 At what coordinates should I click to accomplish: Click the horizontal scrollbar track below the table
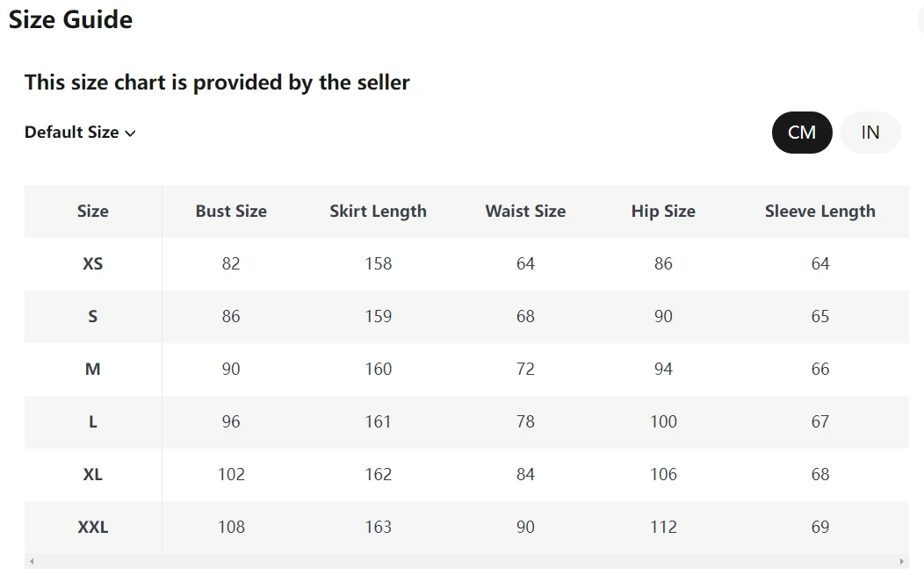(466, 562)
